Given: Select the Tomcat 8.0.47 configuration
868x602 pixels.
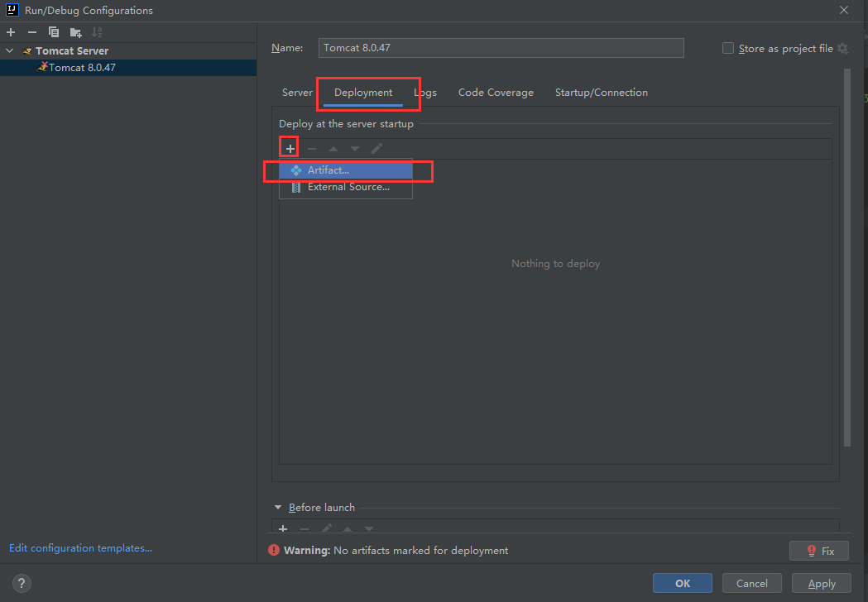Looking at the screenshot, I should [128, 68].
